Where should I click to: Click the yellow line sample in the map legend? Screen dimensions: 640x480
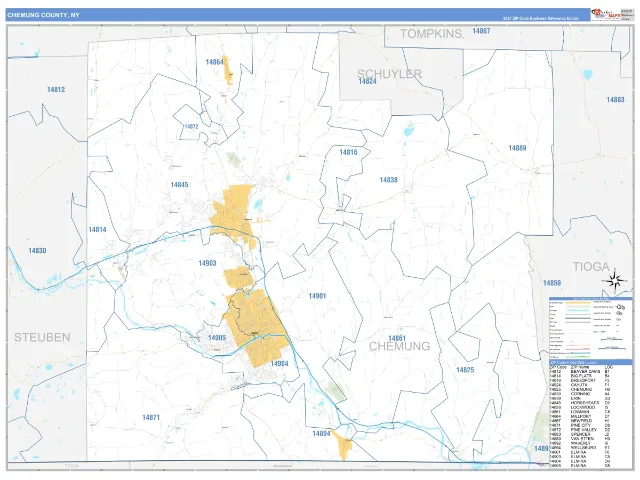[578, 303]
